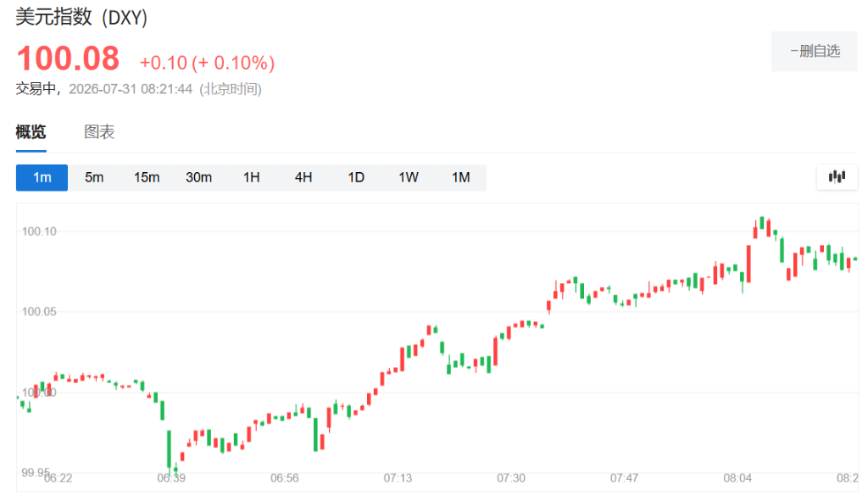Click the 07:13 time axis label
Viewport: 868px width, 501px height.
click(x=398, y=478)
